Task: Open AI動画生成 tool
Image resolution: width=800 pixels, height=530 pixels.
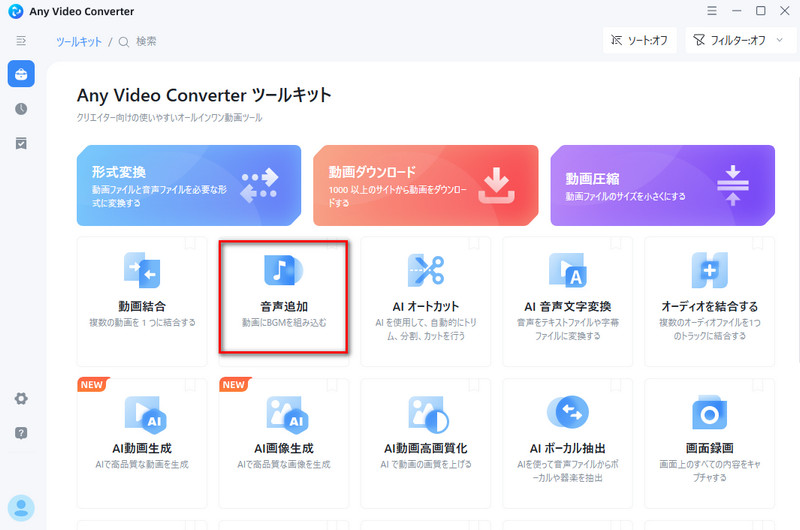Action: coord(142,443)
